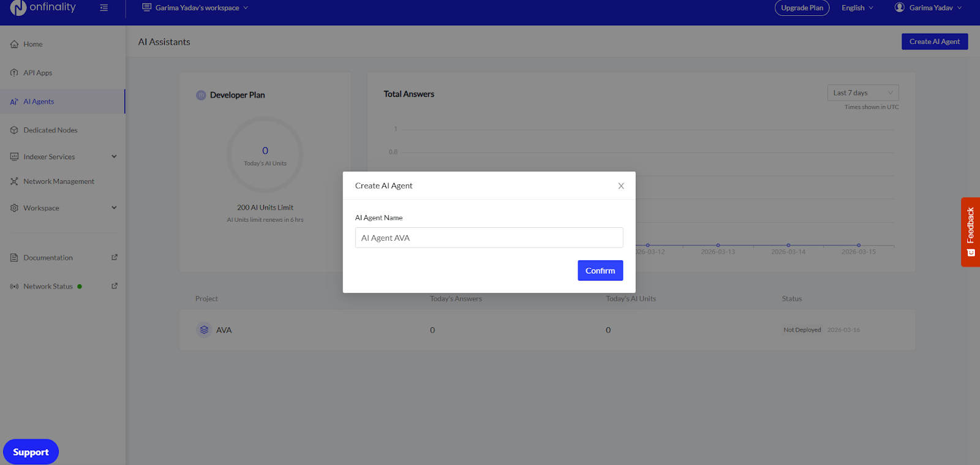Screen dimensions: 980x465
Task: Click the Dedicated Nodes cube icon
Action: [x=14, y=130]
